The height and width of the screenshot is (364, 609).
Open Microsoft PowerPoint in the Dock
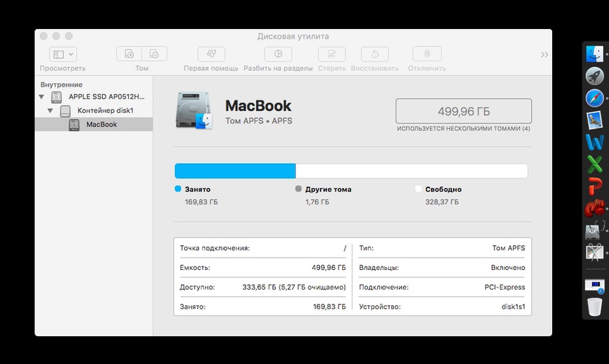(x=595, y=186)
